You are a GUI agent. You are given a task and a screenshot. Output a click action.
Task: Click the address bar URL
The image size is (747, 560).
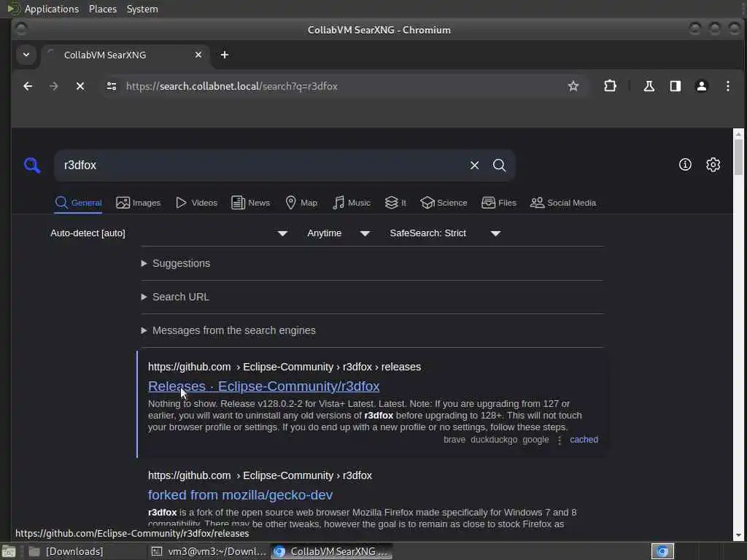[x=231, y=86]
